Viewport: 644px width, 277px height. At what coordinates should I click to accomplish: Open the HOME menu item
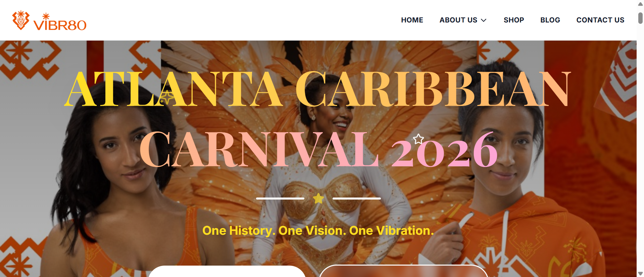click(412, 20)
